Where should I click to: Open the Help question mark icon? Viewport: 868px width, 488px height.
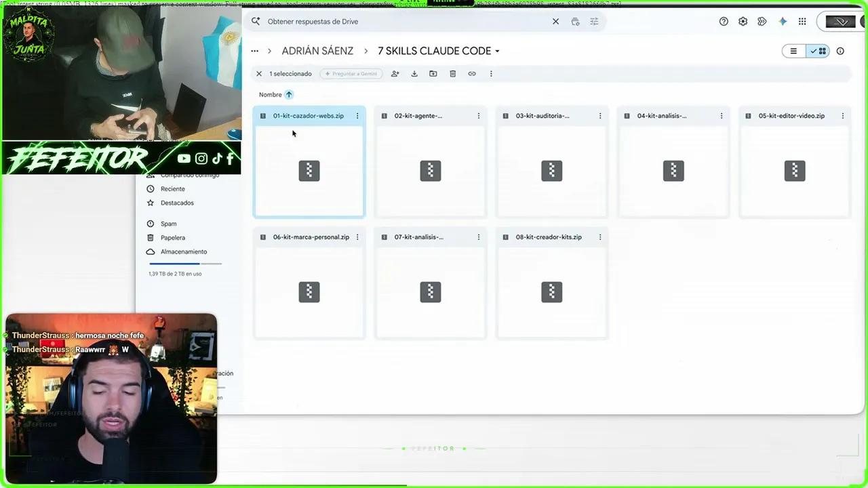724,22
